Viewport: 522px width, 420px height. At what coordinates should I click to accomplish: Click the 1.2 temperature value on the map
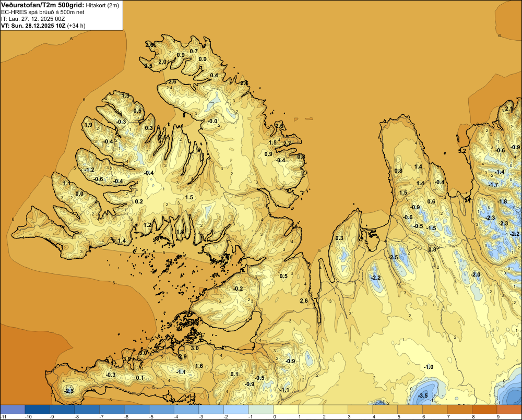[x=147, y=225]
